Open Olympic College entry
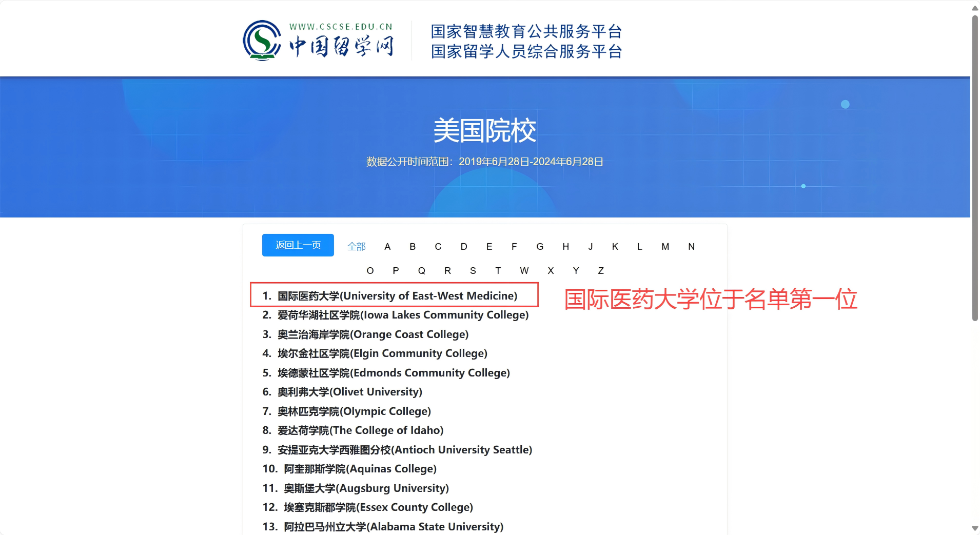 pos(354,411)
